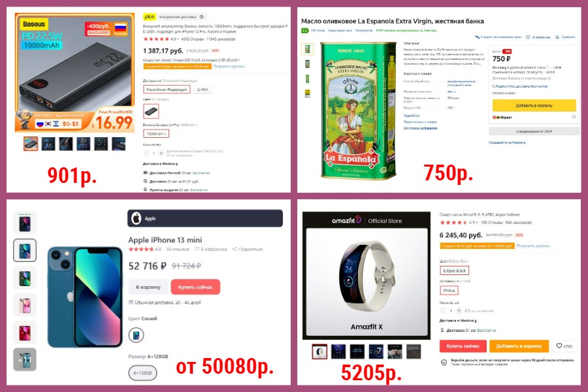Open the Характеристики tab on olive oil page
588x392 pixels.
coord(340,31)
